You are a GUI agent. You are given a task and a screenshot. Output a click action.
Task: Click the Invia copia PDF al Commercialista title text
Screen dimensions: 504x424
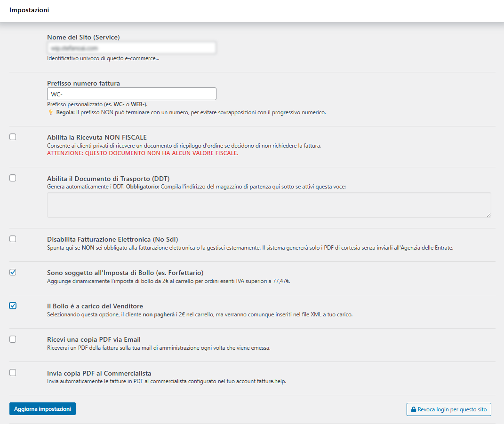coord(99,373)
